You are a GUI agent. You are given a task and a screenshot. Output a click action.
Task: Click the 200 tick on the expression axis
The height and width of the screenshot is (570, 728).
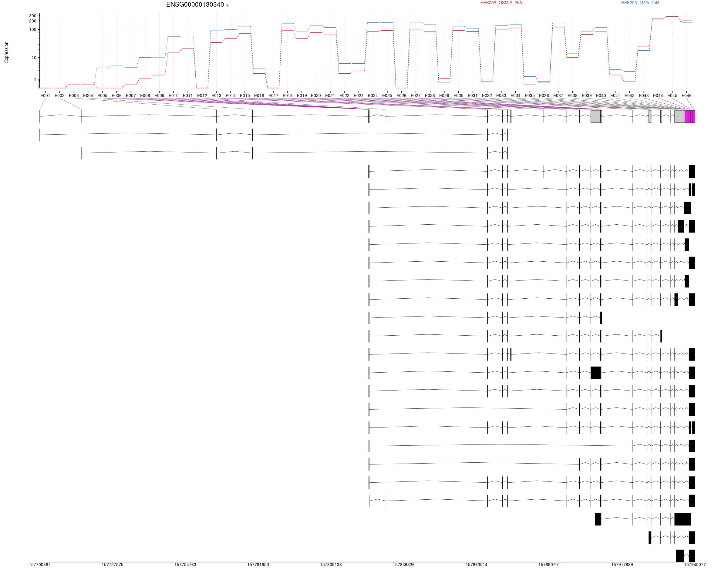tap(33, 21)
